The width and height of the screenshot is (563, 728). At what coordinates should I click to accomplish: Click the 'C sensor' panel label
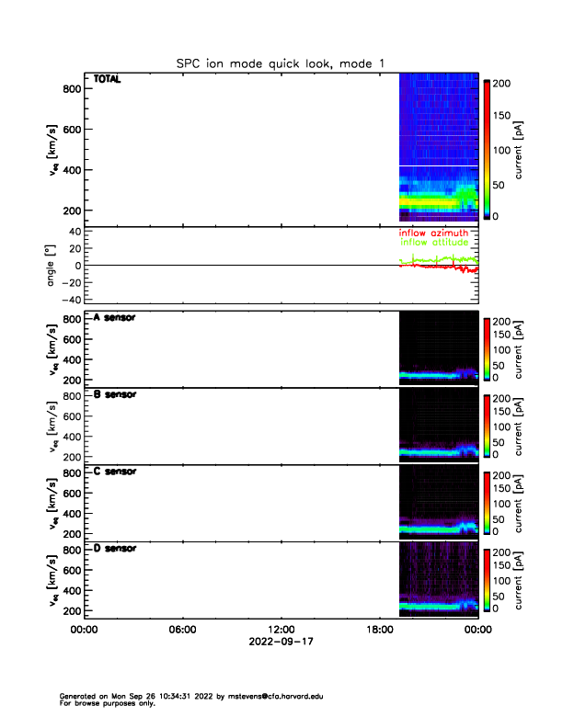[x=115, y=472]
